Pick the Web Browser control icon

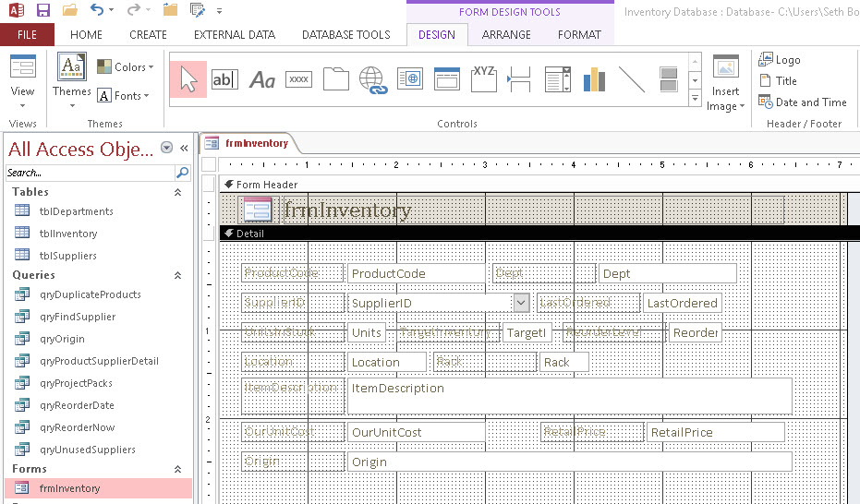[x=410, y=78]
